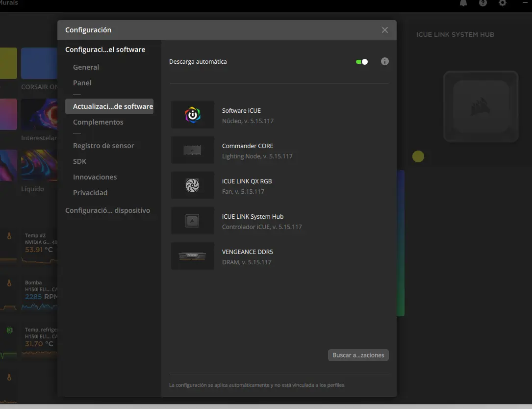Click the Temp. refrigerante chip icon
532x409 pixels.
[9, 330]
